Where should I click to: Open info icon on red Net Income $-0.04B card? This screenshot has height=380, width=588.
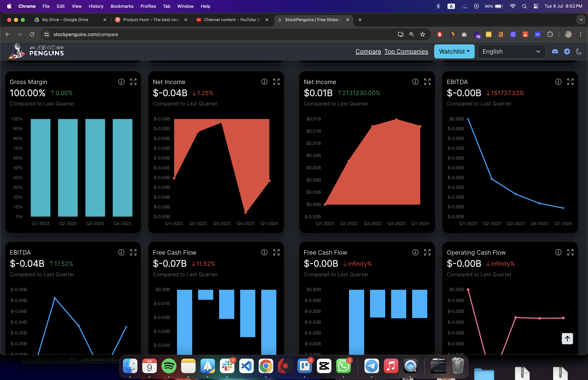tap(264, 82)
